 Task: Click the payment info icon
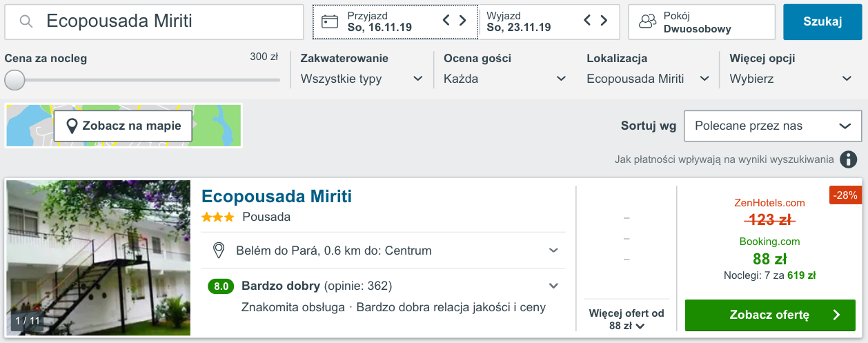[x=848, y=160]
